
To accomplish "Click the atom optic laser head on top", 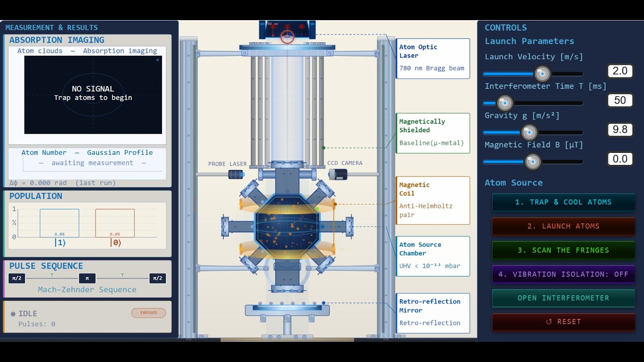I will point(287,30).
